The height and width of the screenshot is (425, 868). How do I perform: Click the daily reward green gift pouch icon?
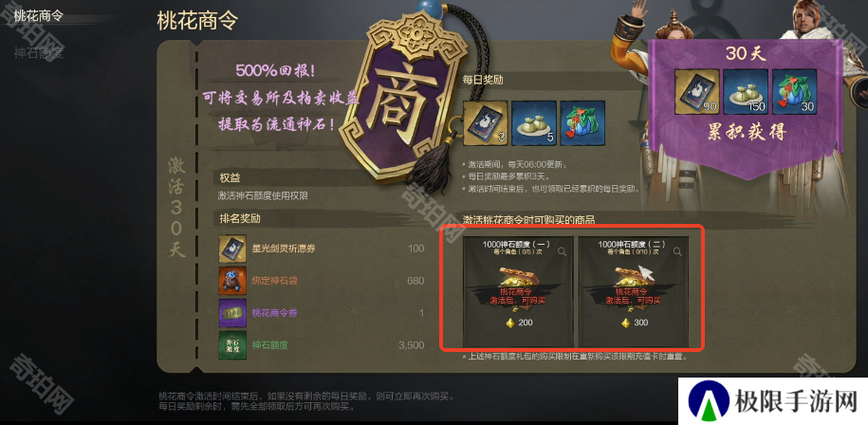tap(582, 123)
